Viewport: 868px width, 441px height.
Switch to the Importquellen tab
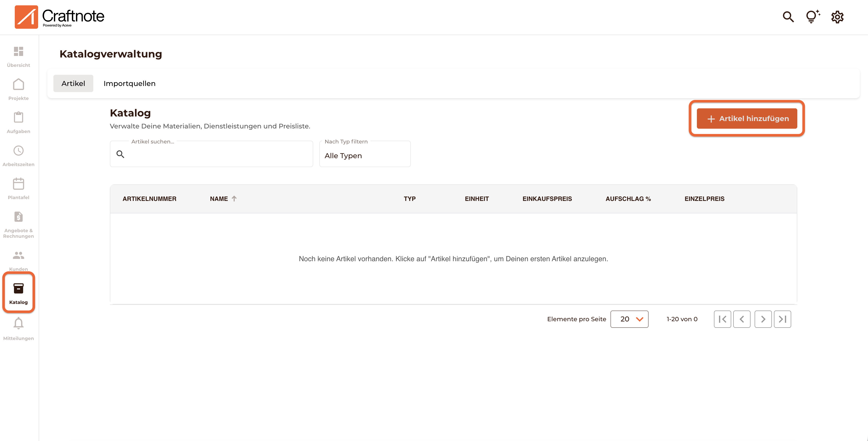coord(129,83)
